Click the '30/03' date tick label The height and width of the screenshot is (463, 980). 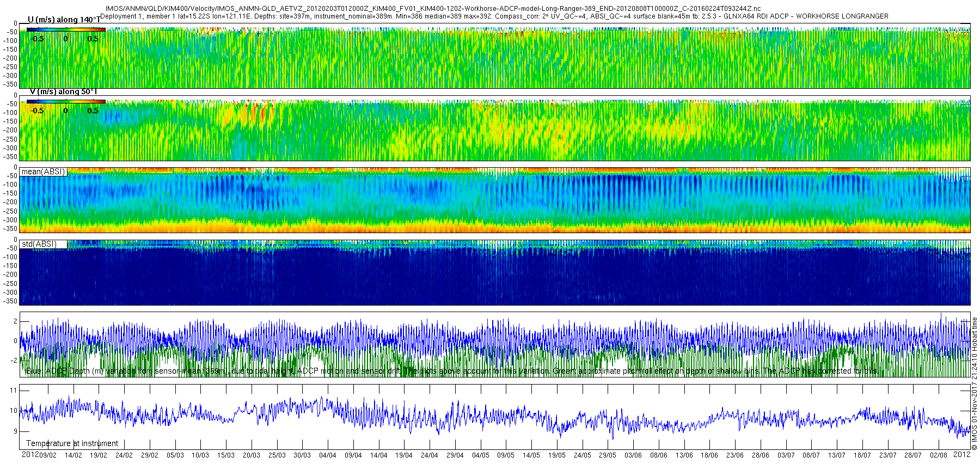click(x=302, y=455)
